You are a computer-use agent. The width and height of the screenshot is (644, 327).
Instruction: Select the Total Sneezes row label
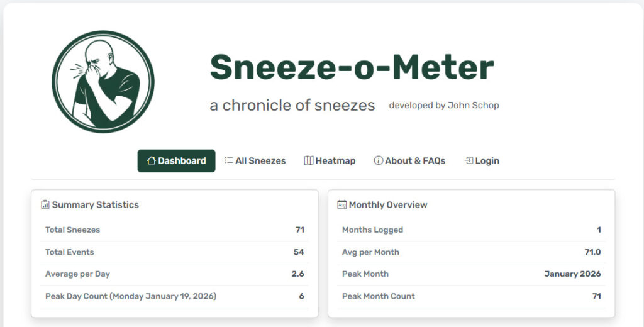[x=72, y=230]
